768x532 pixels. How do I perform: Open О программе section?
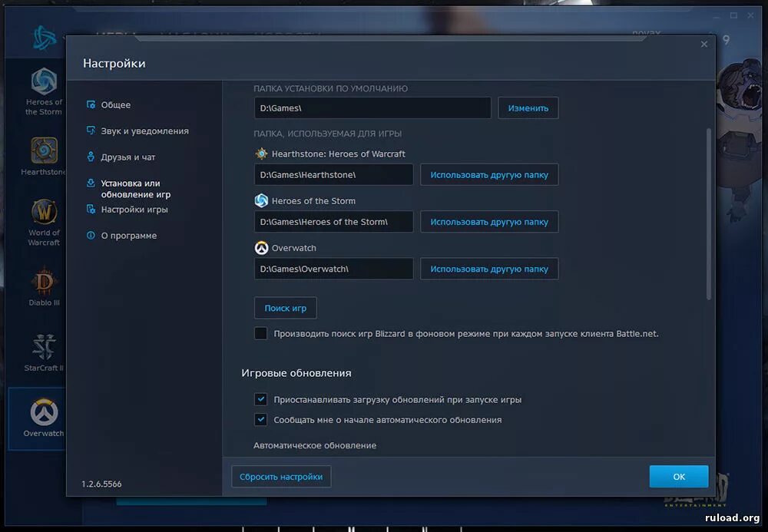(129, 236)
